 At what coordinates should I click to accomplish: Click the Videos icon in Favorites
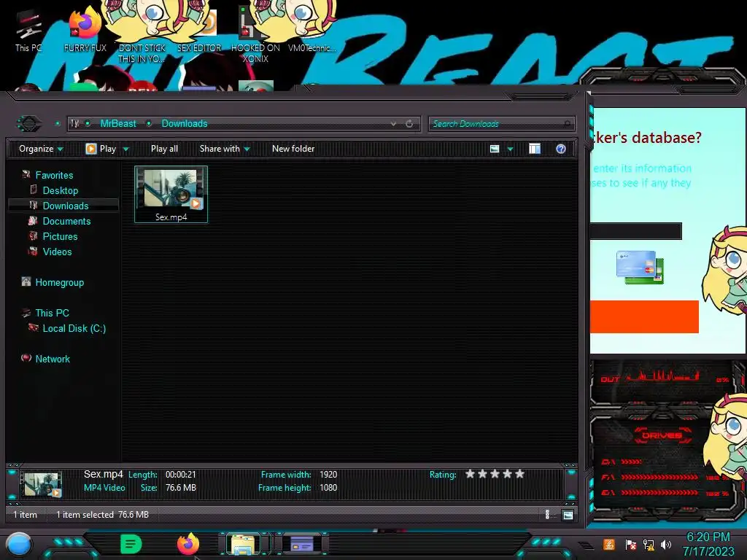(33, 252)
